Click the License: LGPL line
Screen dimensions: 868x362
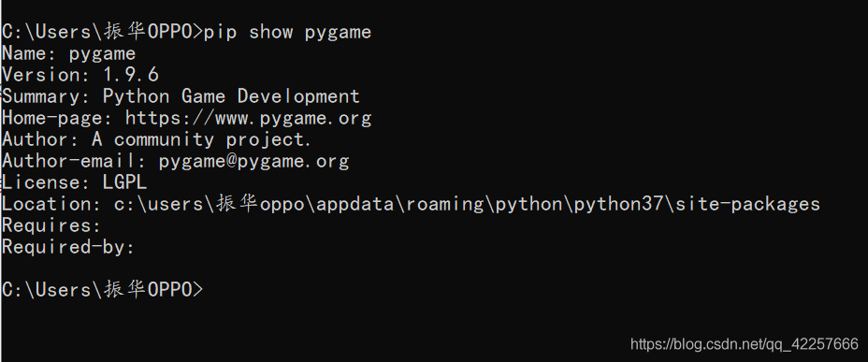pyautogui.click(x=74, y=182)
